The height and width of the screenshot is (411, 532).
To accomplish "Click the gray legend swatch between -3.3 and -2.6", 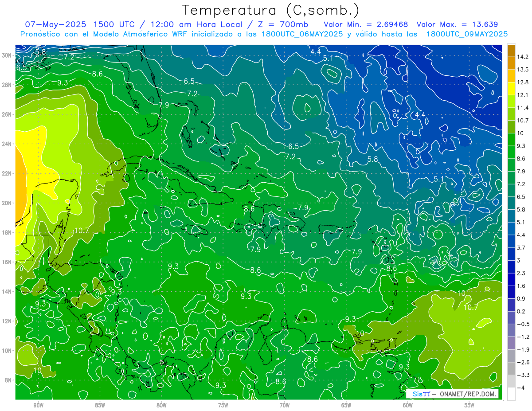I will 511,368.
